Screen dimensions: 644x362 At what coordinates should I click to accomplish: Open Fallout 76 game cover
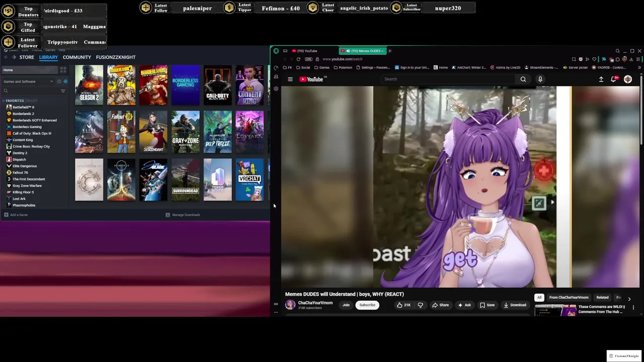(x=121, y=132)
